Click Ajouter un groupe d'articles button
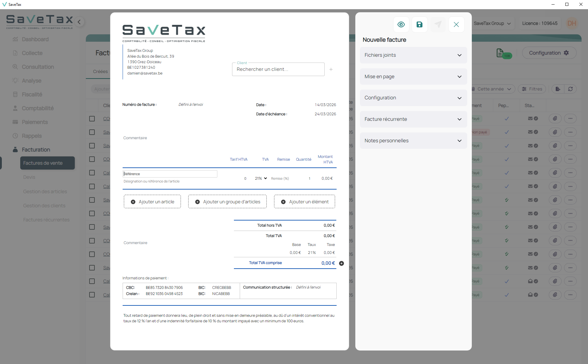 (x=227, y=202)
